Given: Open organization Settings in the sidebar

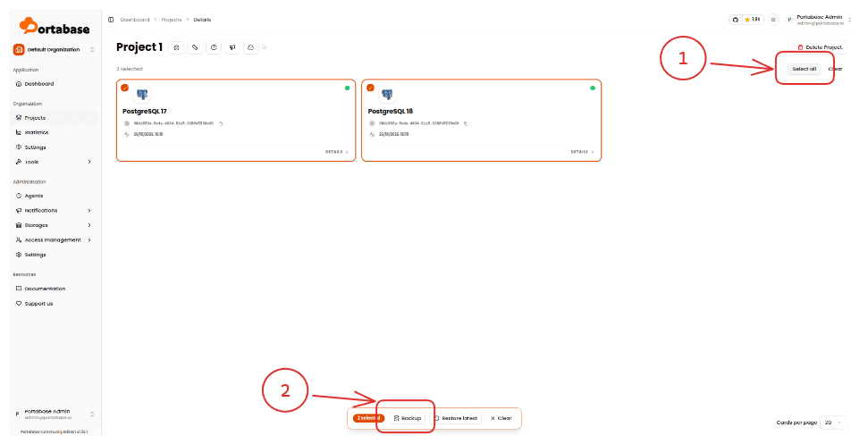Looking at the screenshot, I should 54,147.
